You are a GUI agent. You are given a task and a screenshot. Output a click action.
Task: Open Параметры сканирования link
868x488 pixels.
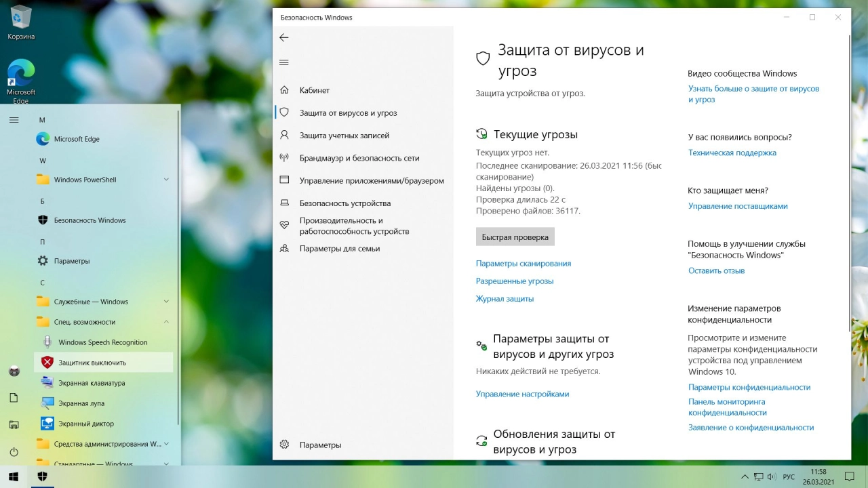click(x=524, y=264)
